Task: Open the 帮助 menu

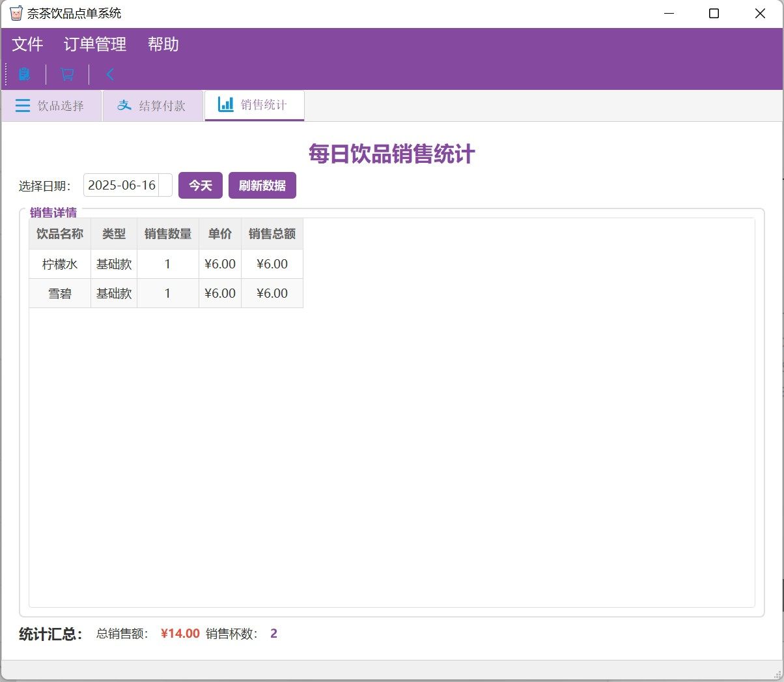Action: [x=163, y=44]
